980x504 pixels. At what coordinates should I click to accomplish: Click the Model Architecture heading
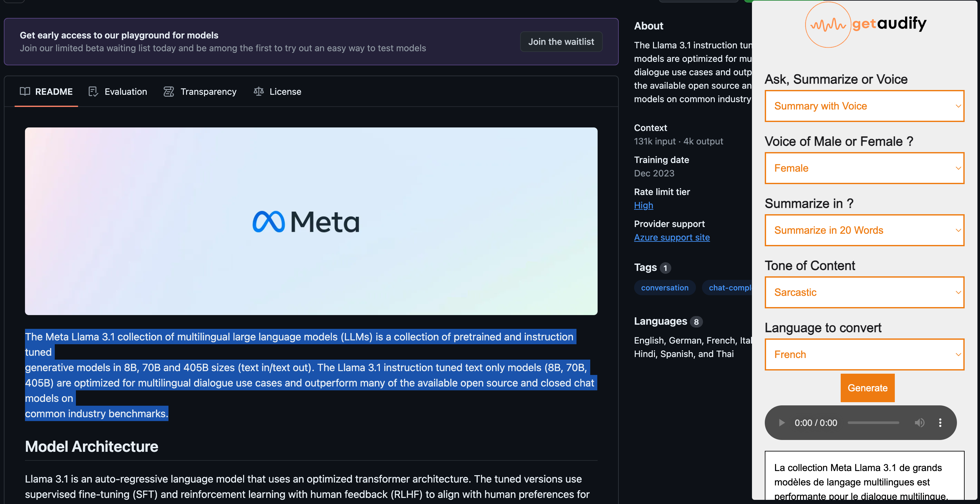tap(91, 446)
